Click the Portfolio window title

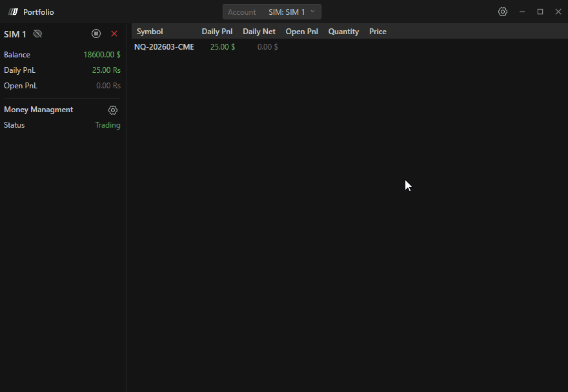(x=38, y=12)
